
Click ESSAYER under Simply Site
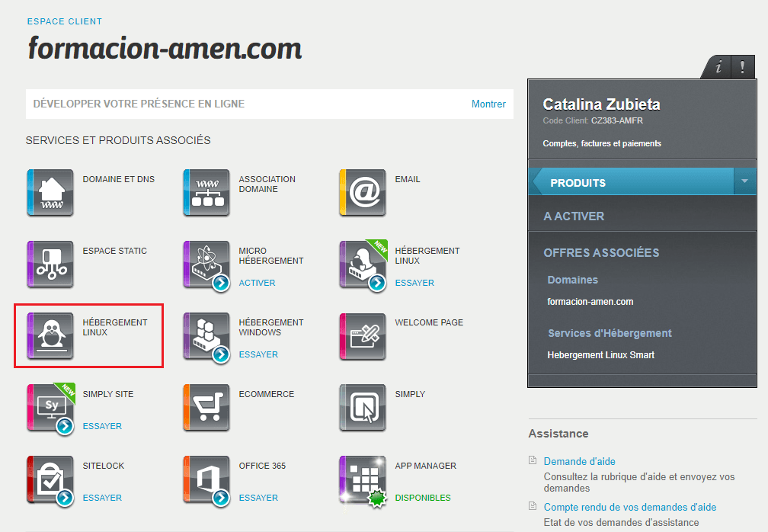click(102, 426)
